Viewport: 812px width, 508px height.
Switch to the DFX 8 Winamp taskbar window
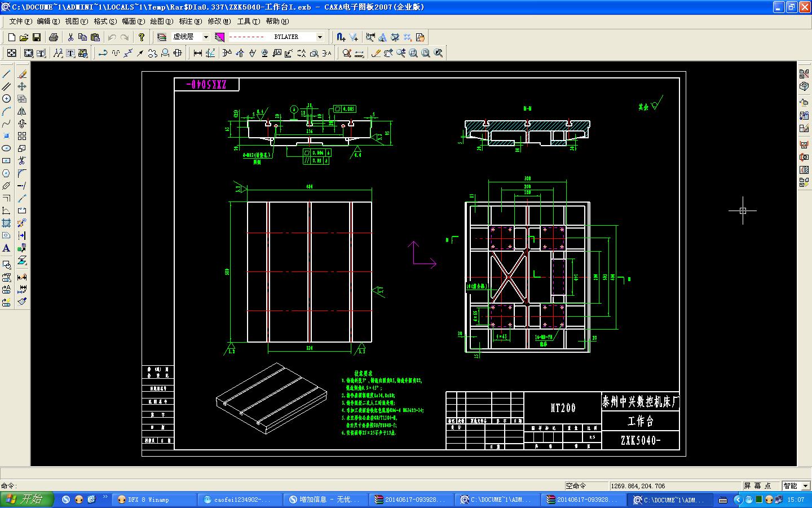(152, 500)
